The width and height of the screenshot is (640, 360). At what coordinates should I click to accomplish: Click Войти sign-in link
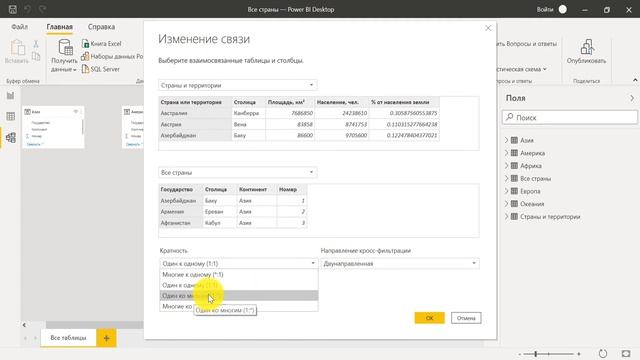(545, 9)
